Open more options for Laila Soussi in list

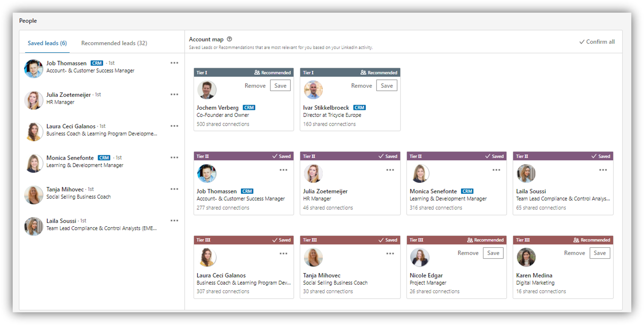175,221
